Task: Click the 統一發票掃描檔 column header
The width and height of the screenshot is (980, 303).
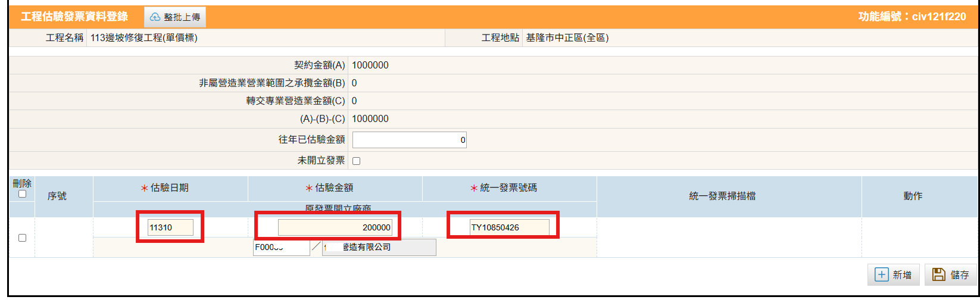Action: pos(722,196)
